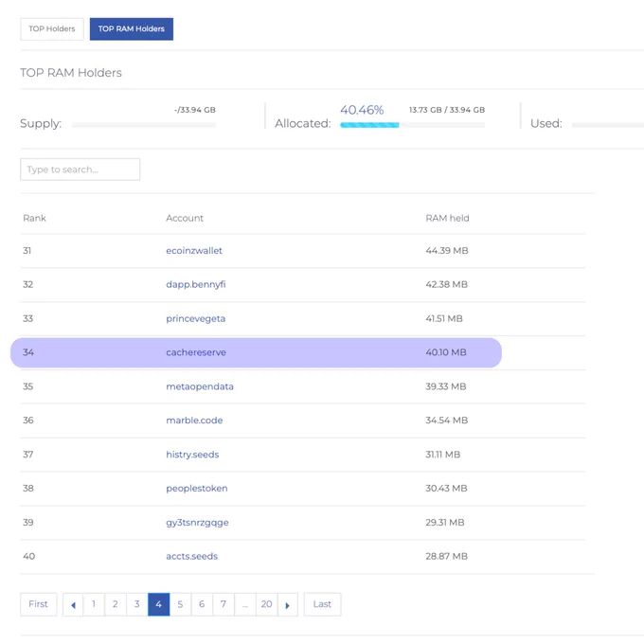The width and height of the screenshot is (644, 644).
Task: Click the TOP RAM Holders heading
Action: pyautogui.click(x=71, y=73)
